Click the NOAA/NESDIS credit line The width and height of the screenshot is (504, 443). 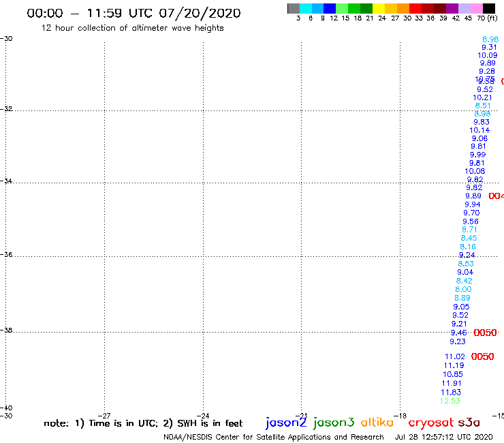pos(274,438)
